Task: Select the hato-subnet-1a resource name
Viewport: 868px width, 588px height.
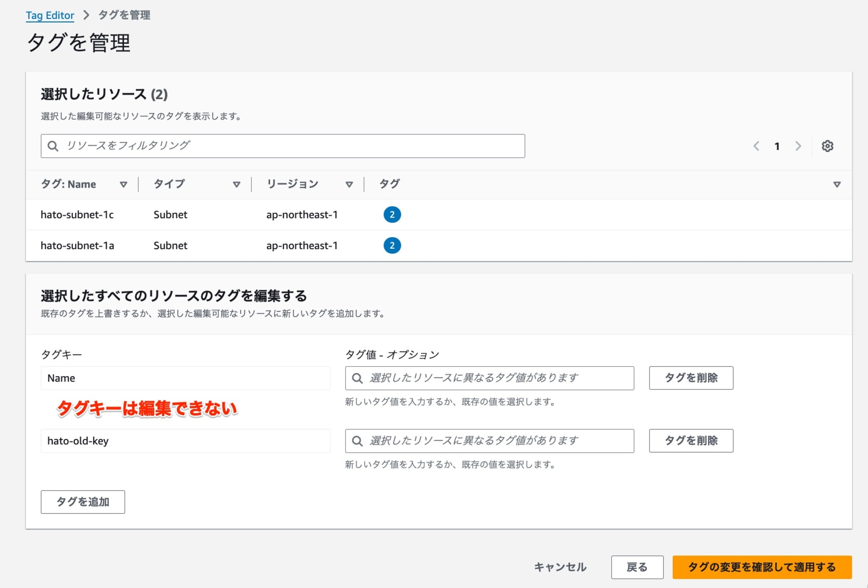Action: point(77,246)
